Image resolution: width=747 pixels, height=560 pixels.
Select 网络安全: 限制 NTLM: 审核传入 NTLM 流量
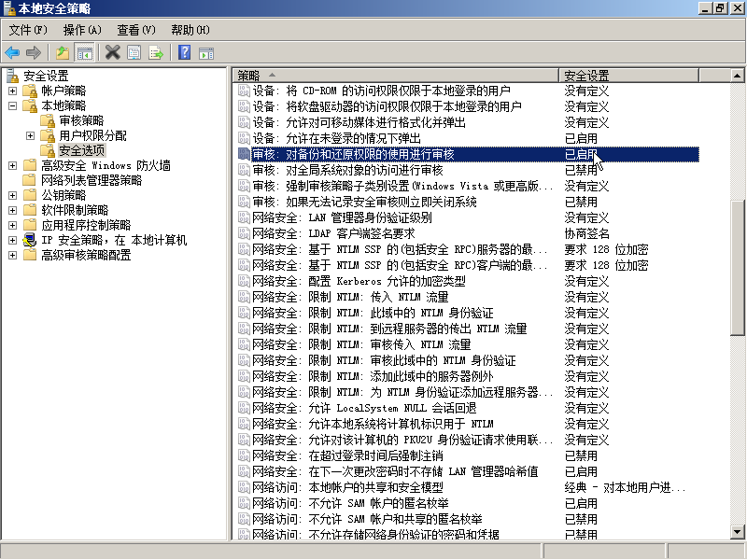pos(361,344)
